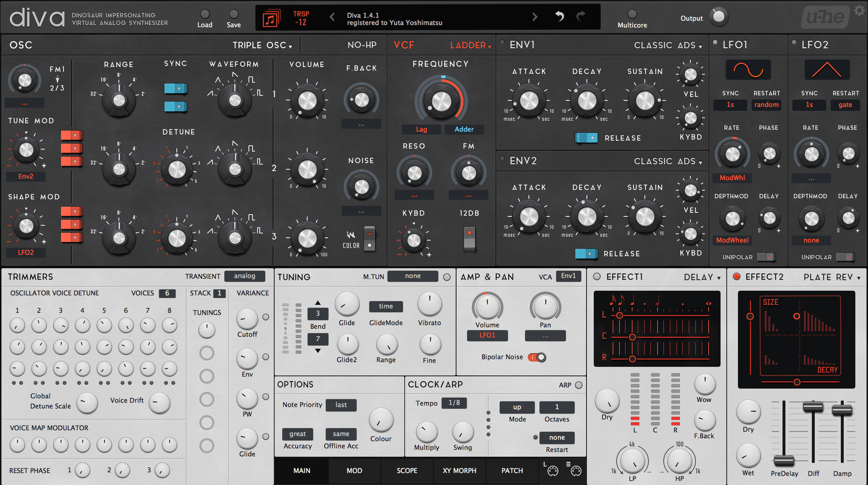The height and width of the screenshot is (485, 868).
Task: Switch to the MOD tab
Action: [354, 471]
